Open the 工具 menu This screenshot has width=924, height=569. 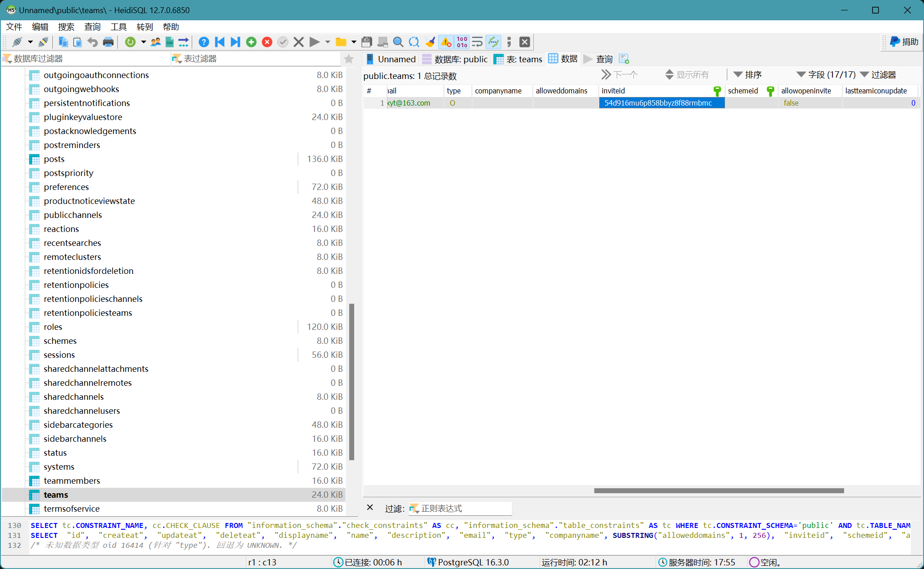pyautogui.click(x=119, y=27)
